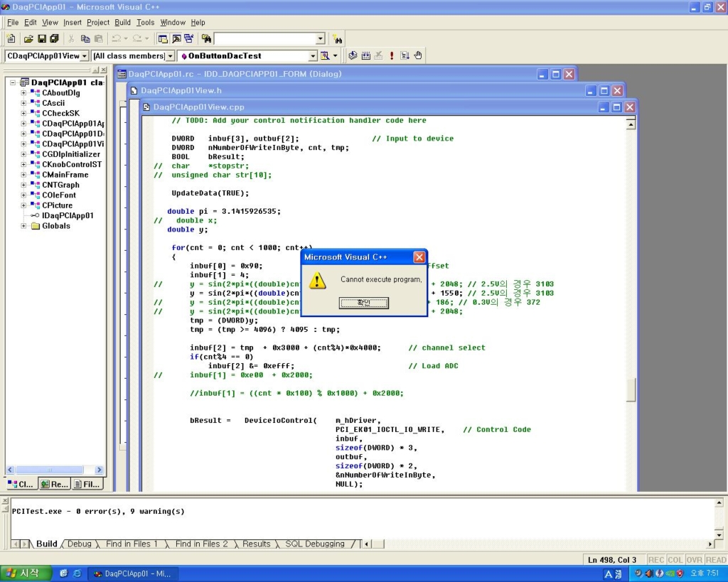Expand the CMainFrame class node
This screenshot has height=582, width=728.
23,175
